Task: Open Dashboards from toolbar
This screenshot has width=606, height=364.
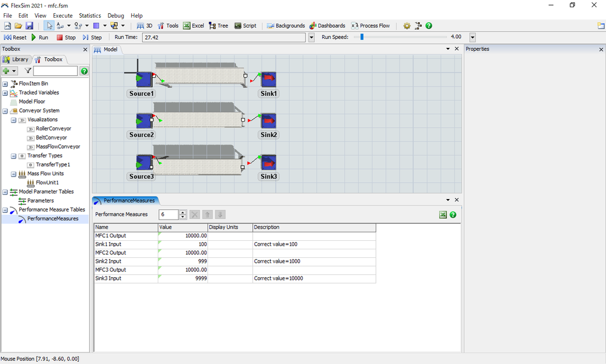Action: (x=327, y=25)
